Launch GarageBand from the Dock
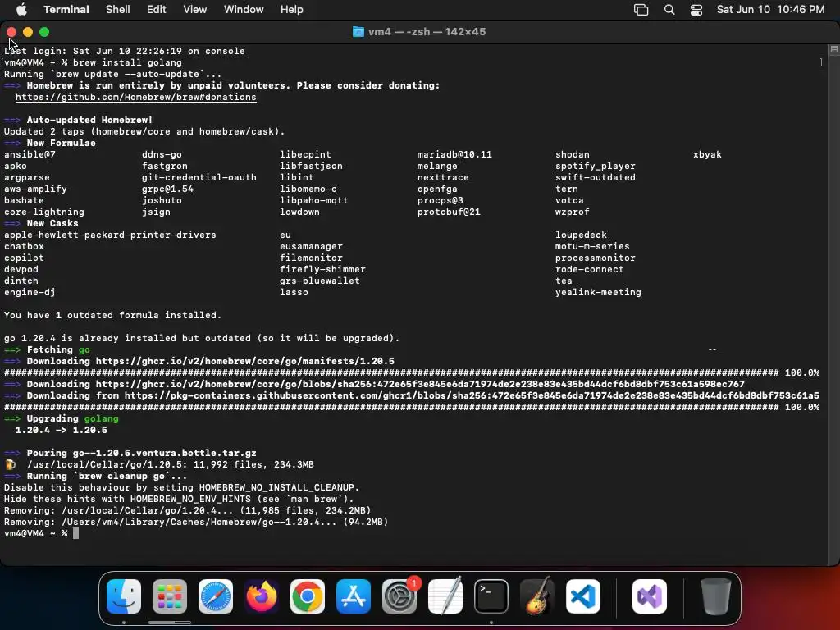 click(537, 596)
